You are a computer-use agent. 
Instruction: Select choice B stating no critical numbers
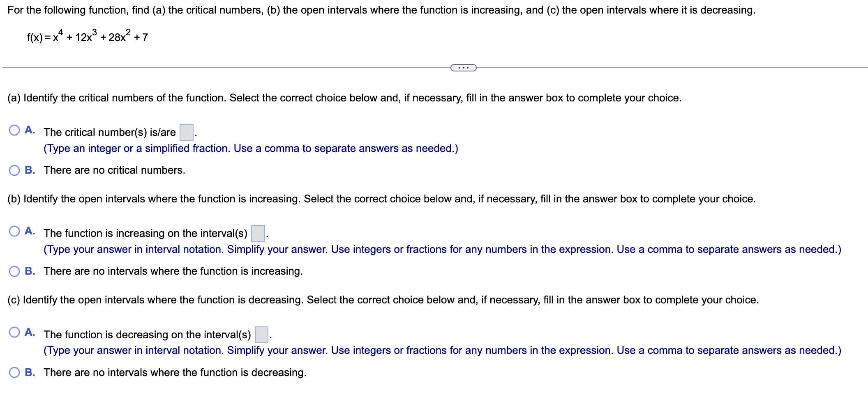(15, 170)
